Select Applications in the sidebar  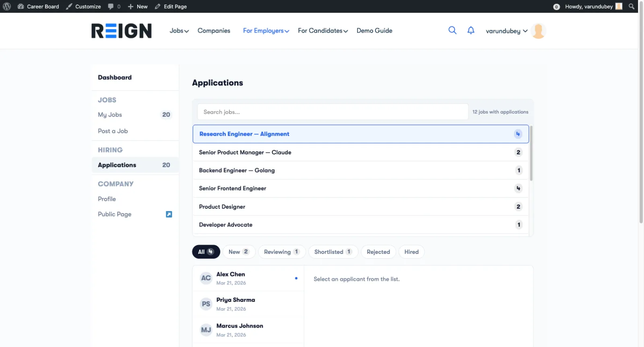[135, 165]
